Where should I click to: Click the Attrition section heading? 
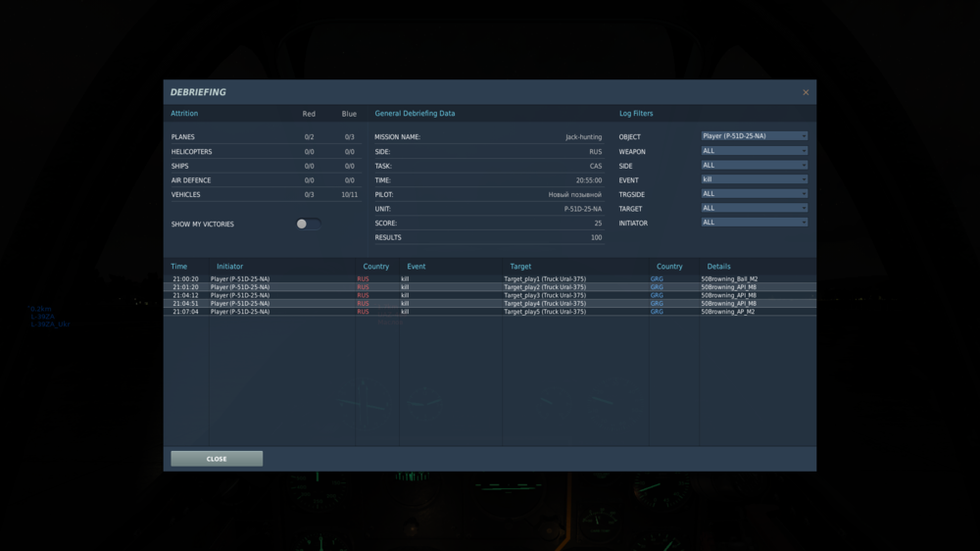[184, 113]
